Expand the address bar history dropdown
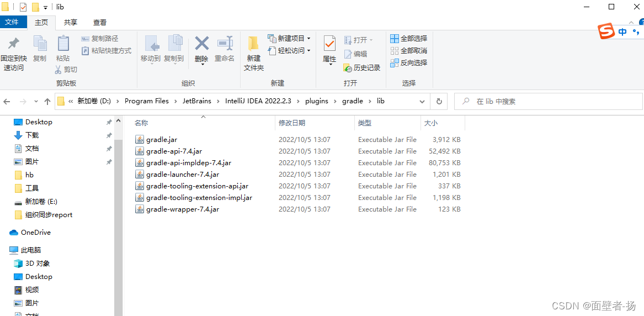Screen dimensions: 644x316 point(422,102)
